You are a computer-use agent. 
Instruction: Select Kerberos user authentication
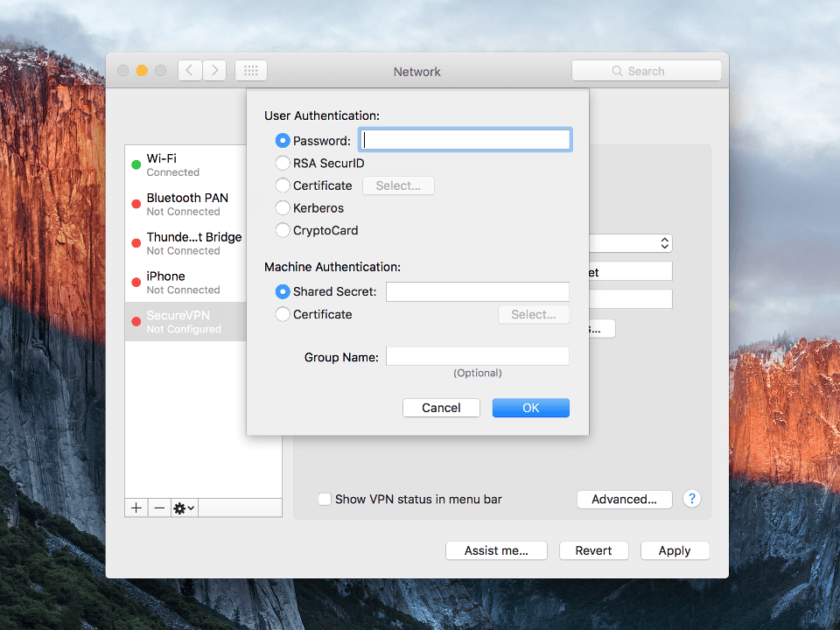pos(283,208)
